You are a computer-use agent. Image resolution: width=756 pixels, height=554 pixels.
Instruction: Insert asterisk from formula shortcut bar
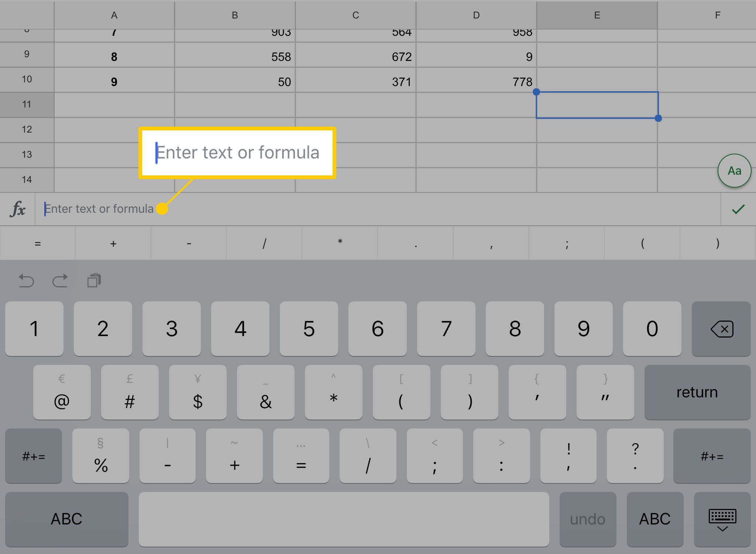(340, 243)
